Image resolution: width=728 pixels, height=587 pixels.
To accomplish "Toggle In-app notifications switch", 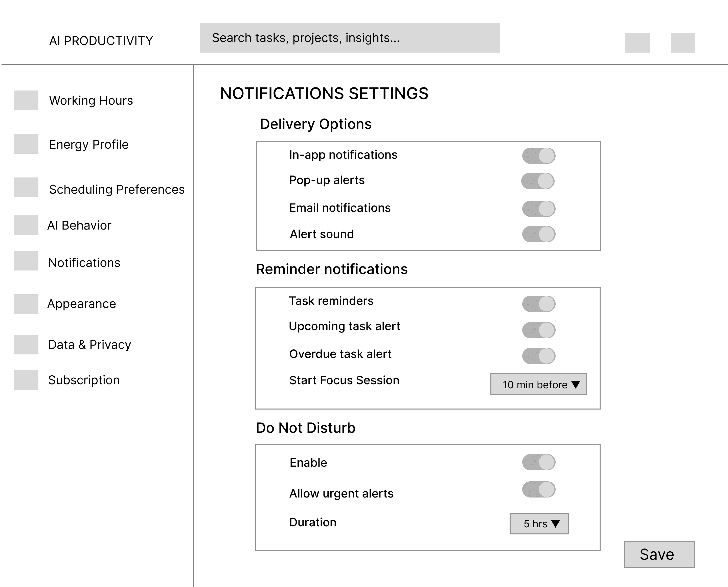I will tap(539, 156).
